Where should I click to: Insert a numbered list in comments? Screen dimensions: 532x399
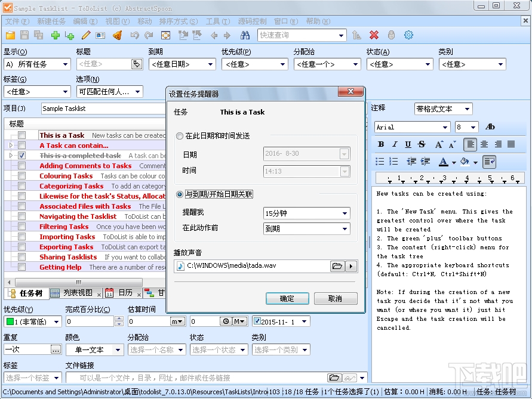point(393,162)
